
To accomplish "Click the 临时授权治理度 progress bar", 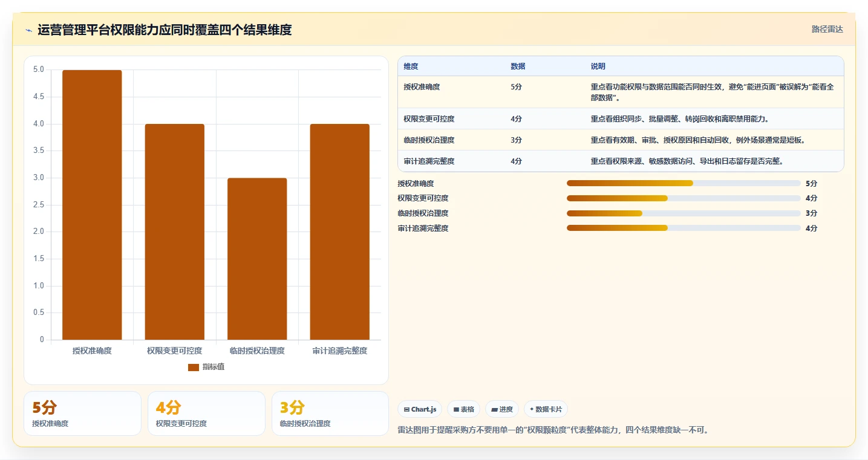I will pos(684,213).
